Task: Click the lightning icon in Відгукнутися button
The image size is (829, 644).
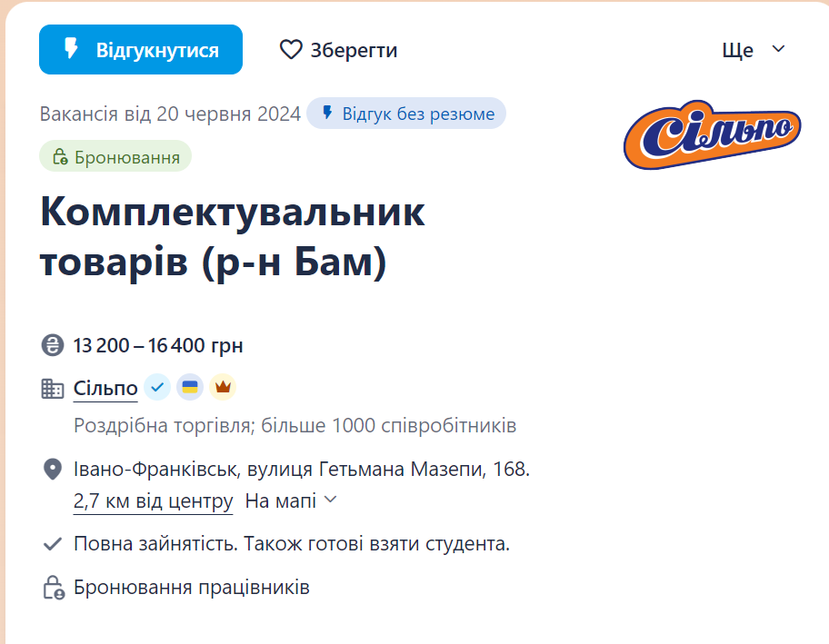Action: (x=71, y=48)
